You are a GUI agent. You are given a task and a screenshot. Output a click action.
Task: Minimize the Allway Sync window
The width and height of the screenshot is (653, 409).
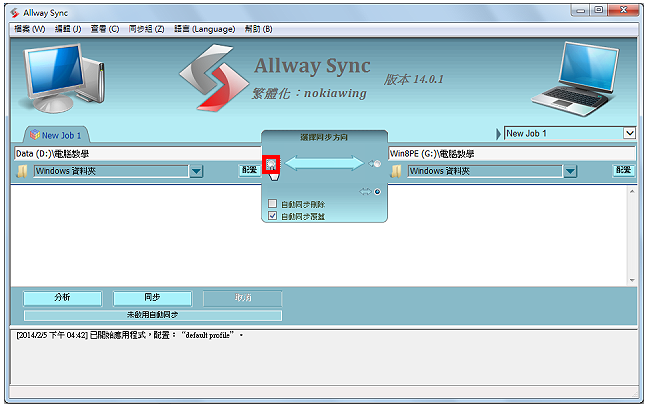581,10
